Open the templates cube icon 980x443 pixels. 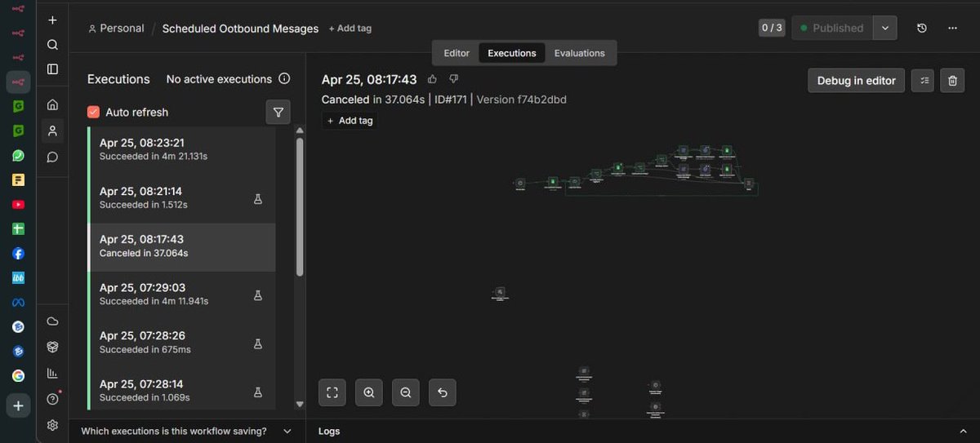coord(52,347)
